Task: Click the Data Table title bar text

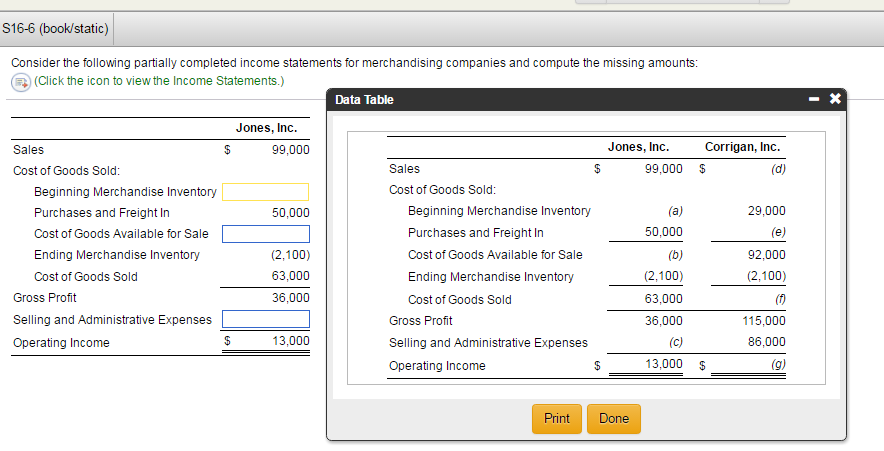Action: [x=364, y=100]
